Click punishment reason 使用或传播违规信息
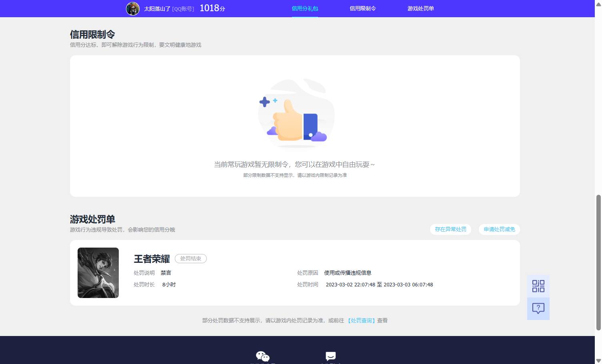The image size is (602, 364). (348, 273)
